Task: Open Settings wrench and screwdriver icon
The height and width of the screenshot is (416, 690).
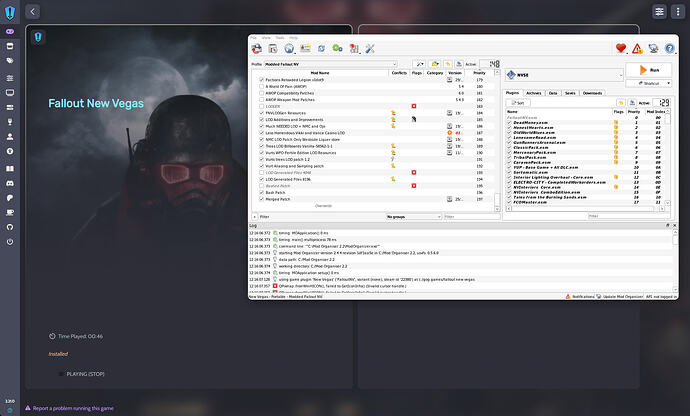Action: (370, 48)
